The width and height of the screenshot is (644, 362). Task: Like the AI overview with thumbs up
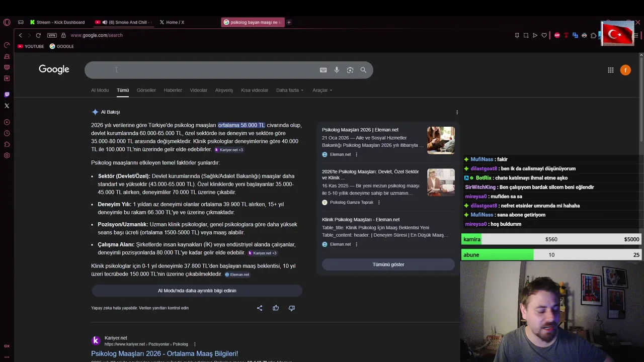pyautogui.click(x=276, y=308)
